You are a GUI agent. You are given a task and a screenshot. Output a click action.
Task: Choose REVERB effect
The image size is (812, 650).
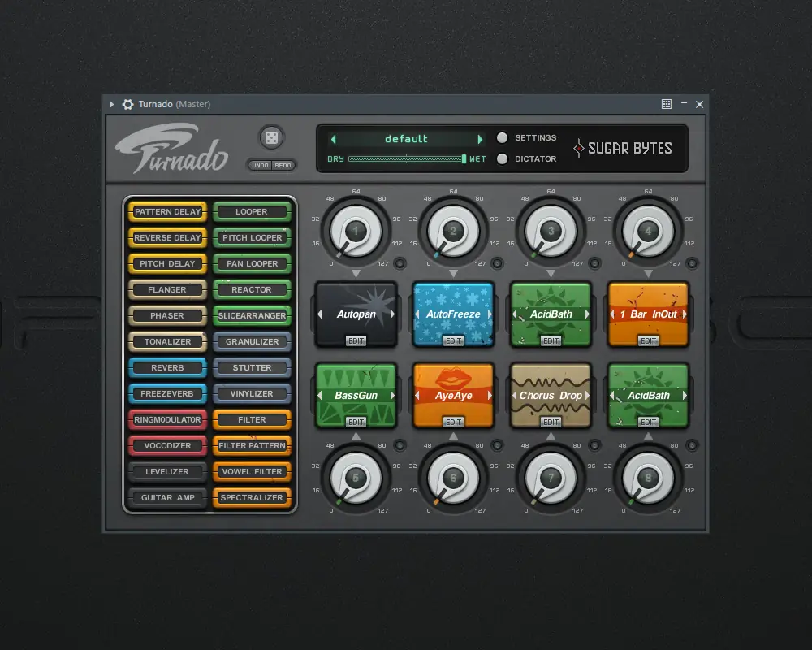pos(167,367)
